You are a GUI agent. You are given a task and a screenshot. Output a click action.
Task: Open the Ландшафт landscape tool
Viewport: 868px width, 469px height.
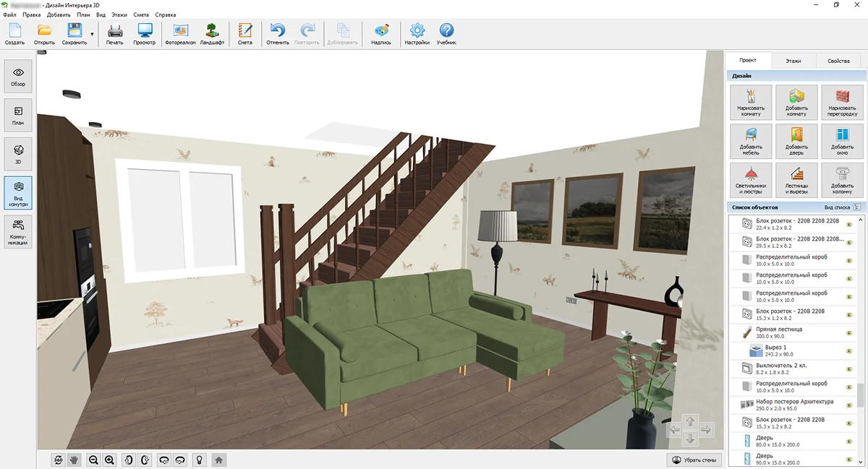[x=211, y=34]
